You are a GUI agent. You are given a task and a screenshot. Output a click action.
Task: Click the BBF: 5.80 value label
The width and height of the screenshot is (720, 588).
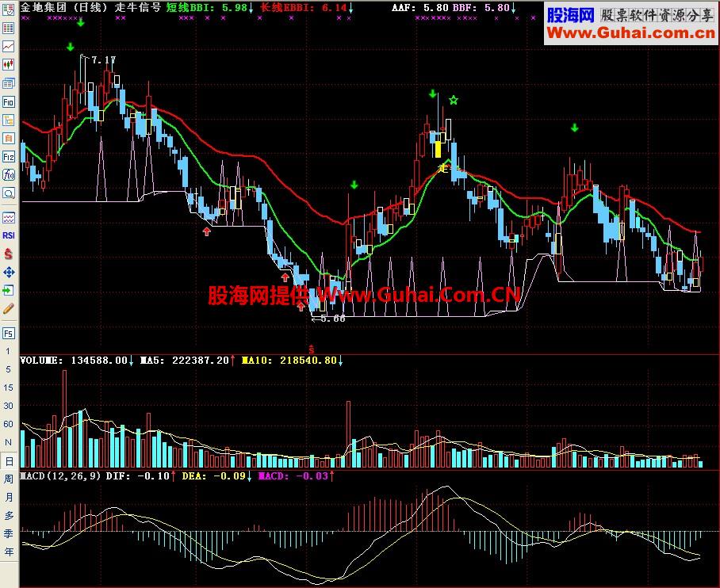click(481, 7)
